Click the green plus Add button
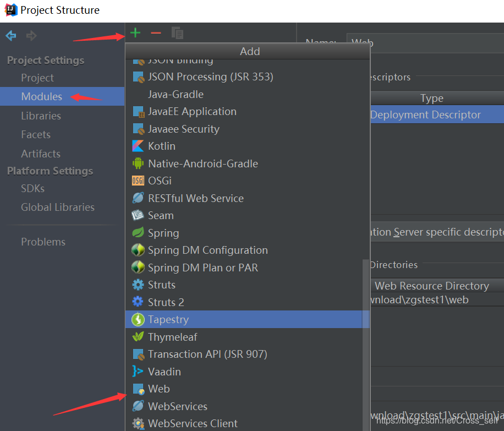 (135, 33)
